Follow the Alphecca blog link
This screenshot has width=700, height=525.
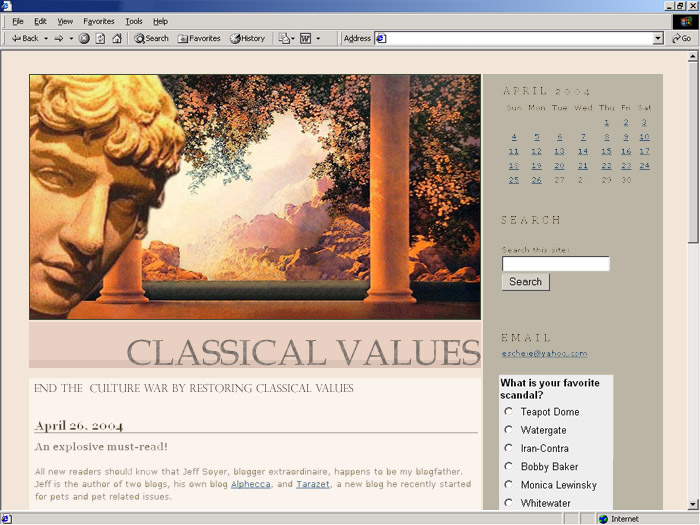tap(248, 484)
